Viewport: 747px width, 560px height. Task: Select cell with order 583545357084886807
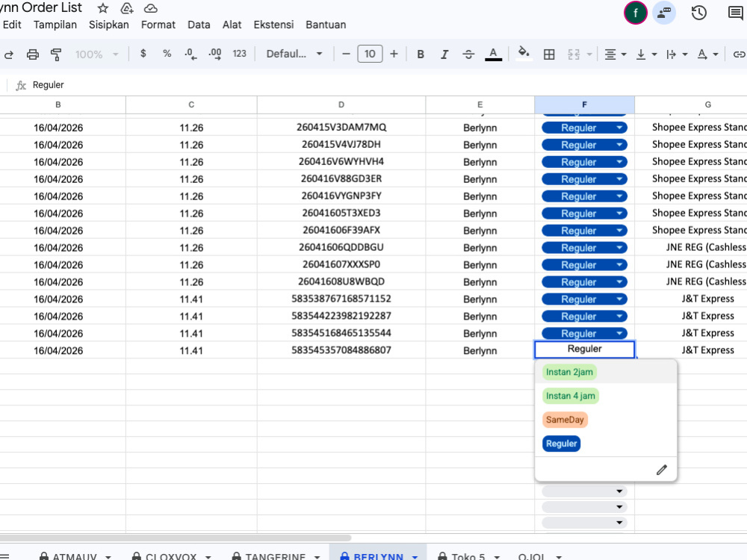coord(341,350)
